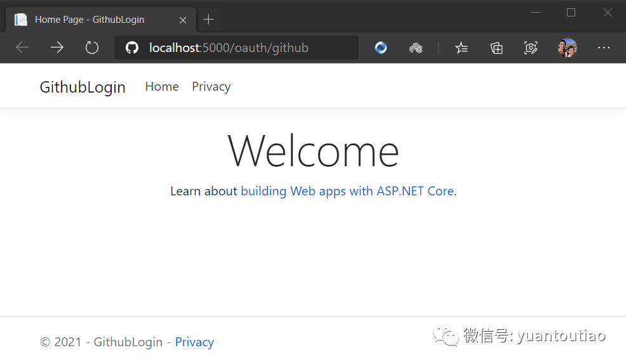
Task: Open the Favorites star icon
Action: 462,48
